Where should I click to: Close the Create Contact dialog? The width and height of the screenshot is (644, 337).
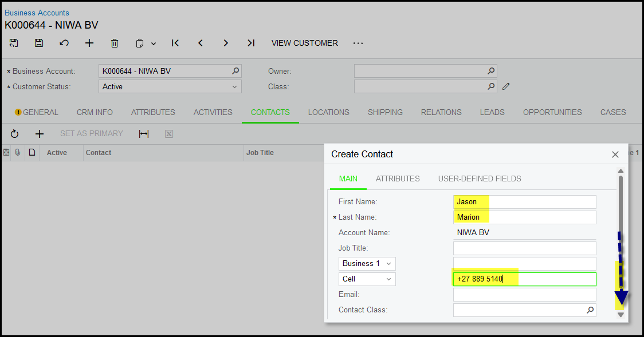615,154
